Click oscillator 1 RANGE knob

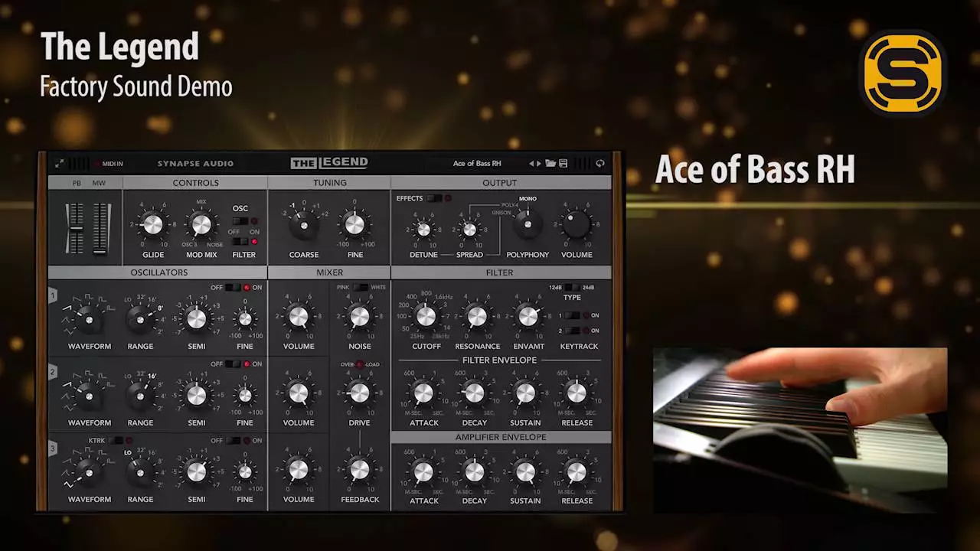tap(140, 320)
